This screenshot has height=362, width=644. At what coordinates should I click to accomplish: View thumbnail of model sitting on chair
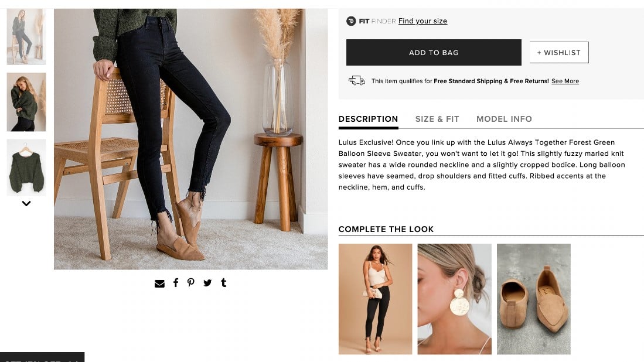tap(26, 37)
